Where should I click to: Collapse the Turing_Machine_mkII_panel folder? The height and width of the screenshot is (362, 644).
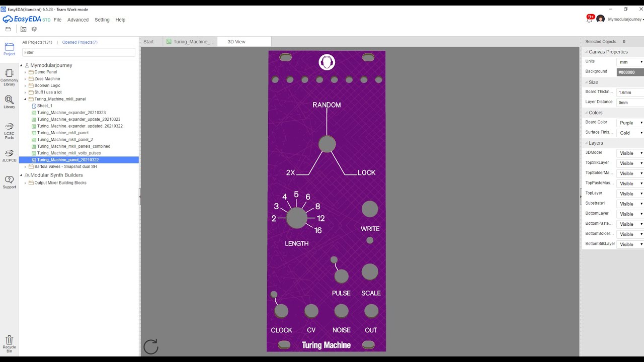click(x=25, y=99)
